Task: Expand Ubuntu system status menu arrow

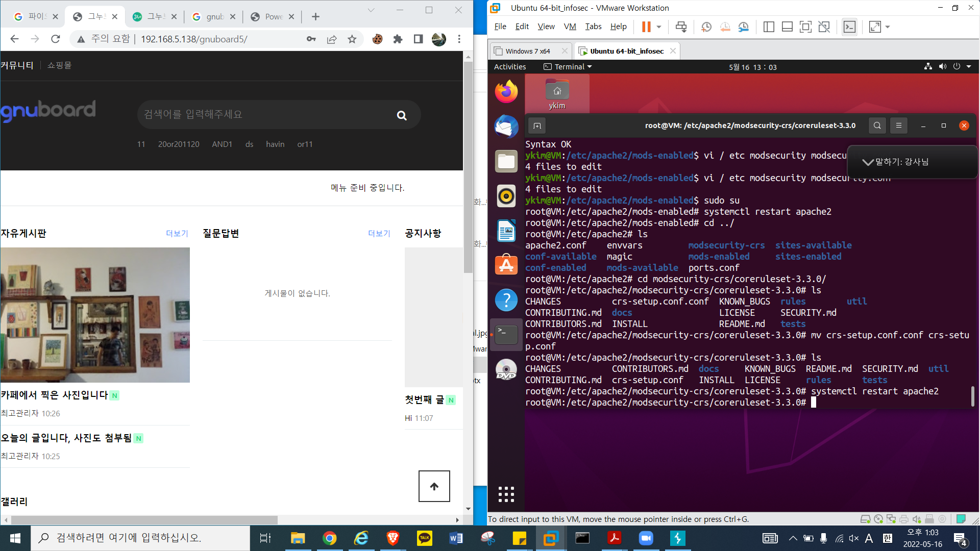Action: pos(968,67)
